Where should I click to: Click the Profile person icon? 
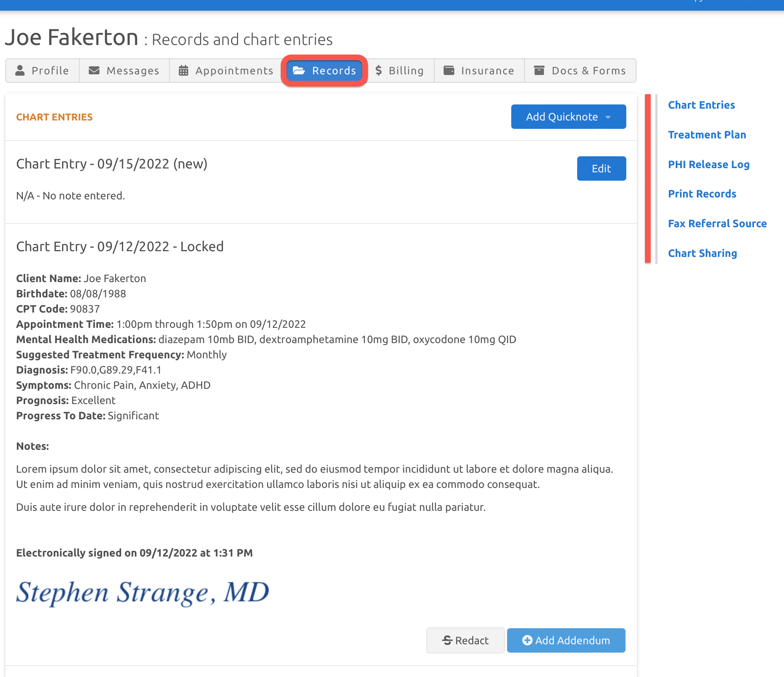click(x=20, y=71)
